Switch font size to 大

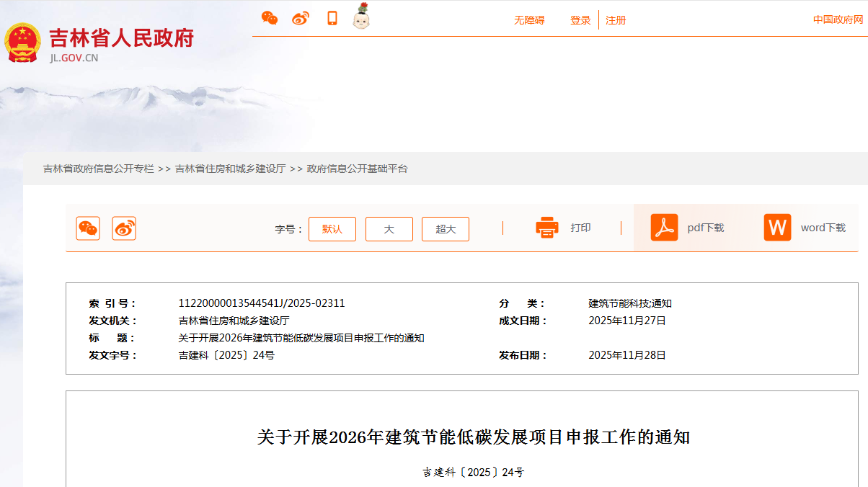[x=389, y=229]
